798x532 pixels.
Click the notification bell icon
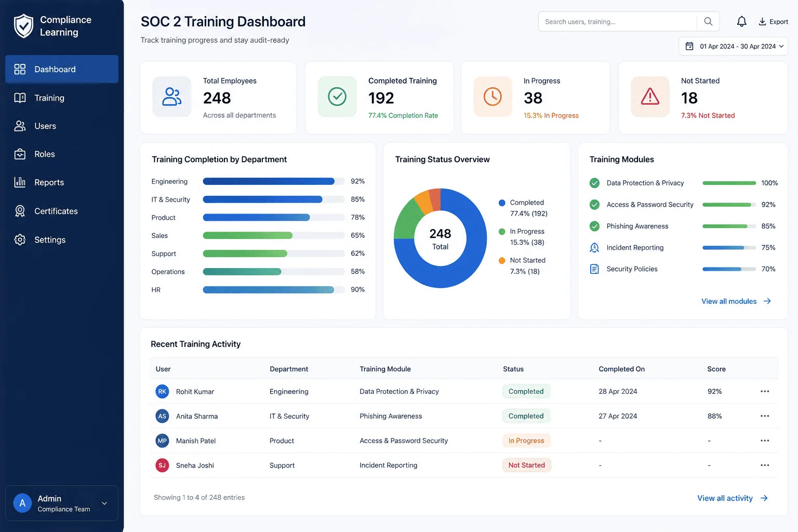tap(741, 21)
